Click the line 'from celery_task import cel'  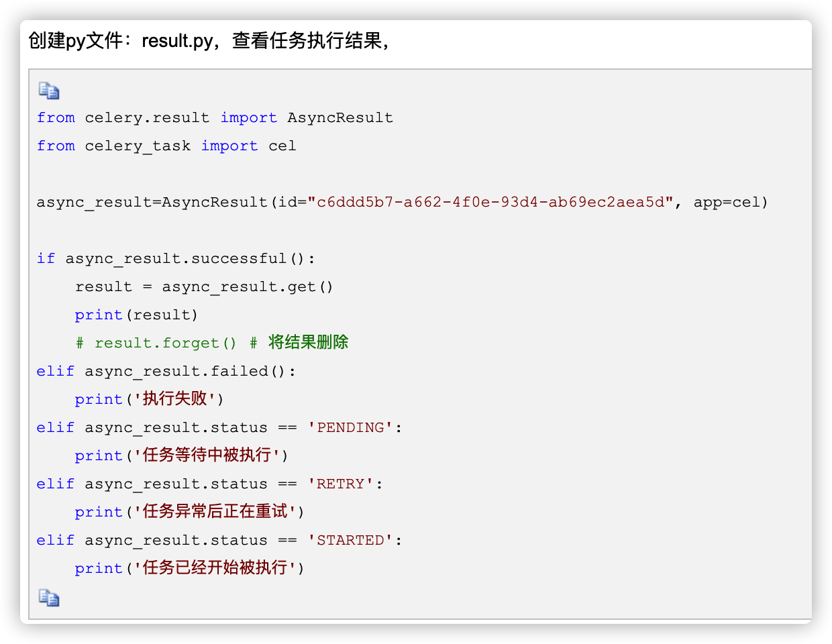(x=166, y=146)
